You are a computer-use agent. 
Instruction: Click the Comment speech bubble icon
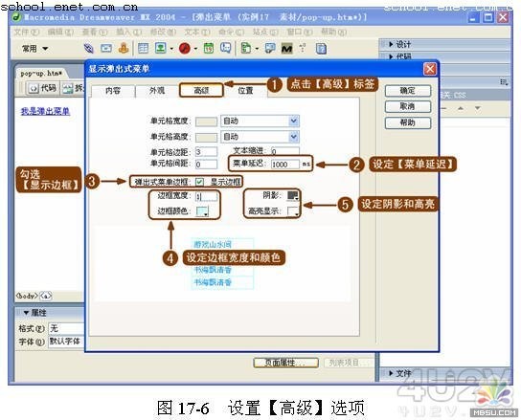pos(226,49)
